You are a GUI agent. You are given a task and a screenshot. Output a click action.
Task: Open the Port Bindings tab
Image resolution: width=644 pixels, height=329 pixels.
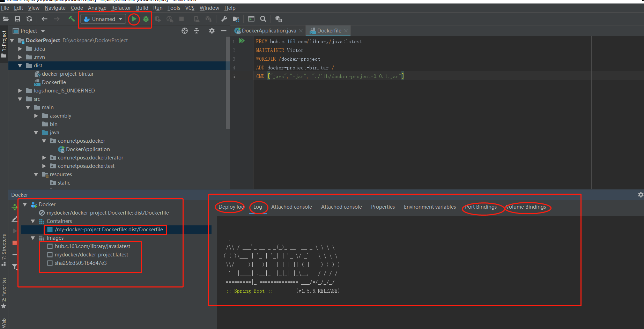481,207
